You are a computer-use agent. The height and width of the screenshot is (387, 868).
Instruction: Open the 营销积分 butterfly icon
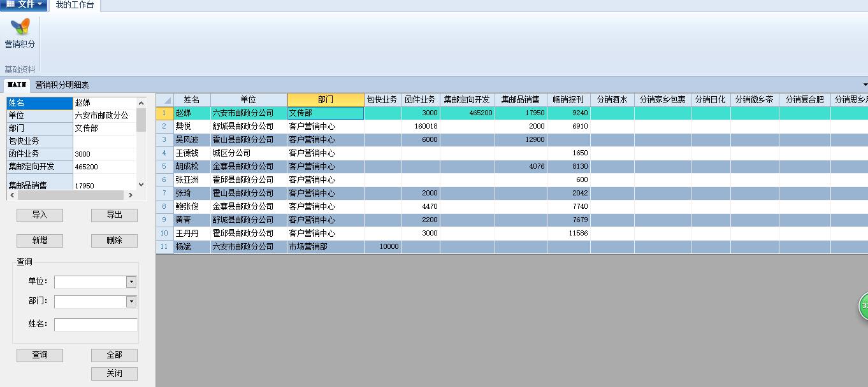20,27
